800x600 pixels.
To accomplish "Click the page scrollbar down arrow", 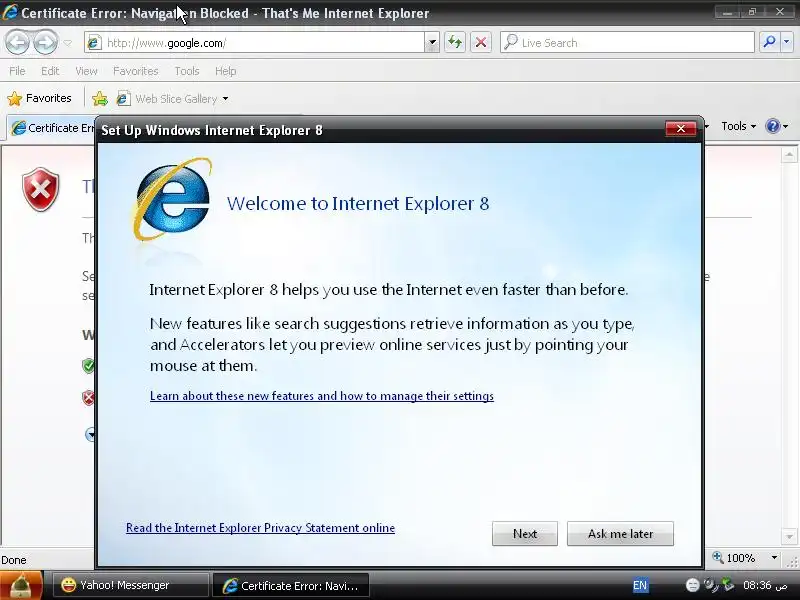I will 789,537.
